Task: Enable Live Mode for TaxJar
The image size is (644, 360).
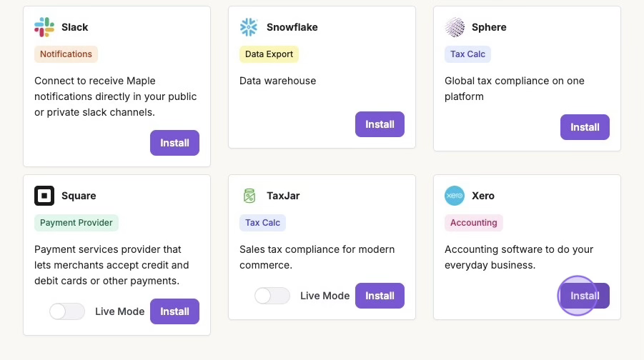Action: tap(272, 296)
